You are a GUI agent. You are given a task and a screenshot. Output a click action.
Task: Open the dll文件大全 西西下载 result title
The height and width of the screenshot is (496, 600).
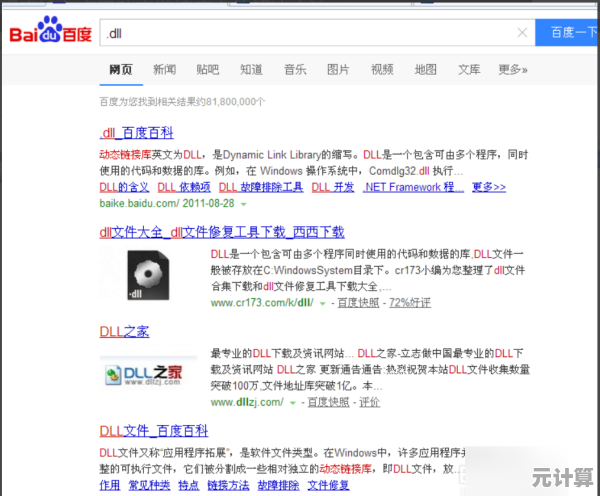222,232
